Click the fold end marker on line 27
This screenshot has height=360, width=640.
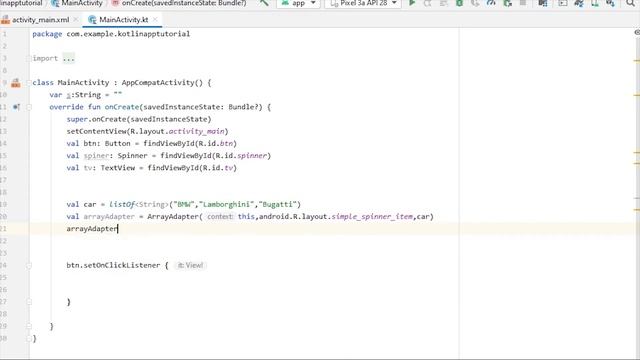click(29, 302)
